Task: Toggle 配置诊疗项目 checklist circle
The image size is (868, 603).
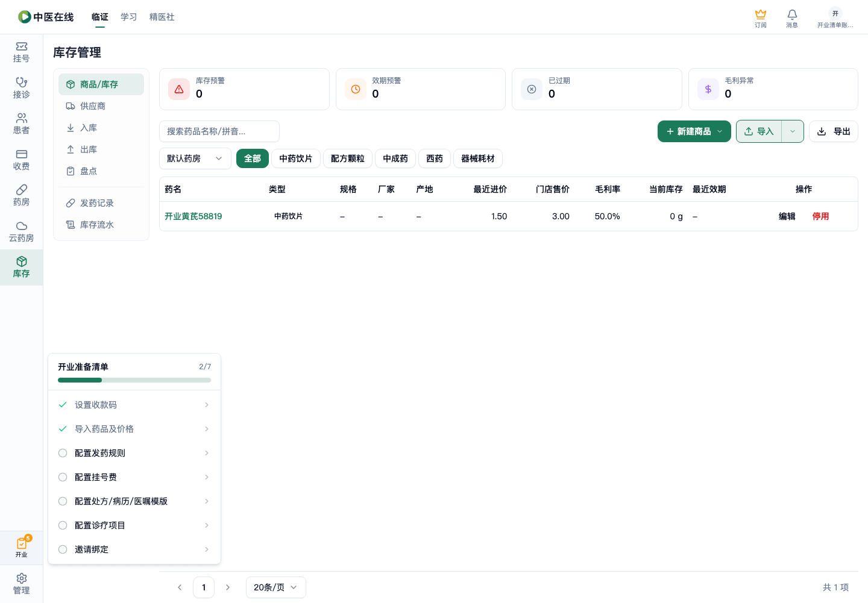Action: (63, 525)
